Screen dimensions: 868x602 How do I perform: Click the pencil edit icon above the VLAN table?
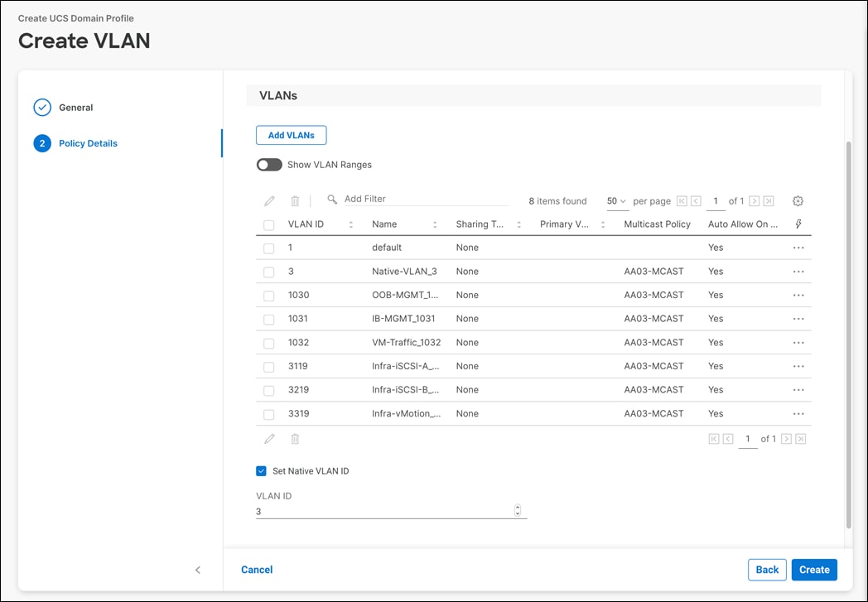(x=268, y=200)
